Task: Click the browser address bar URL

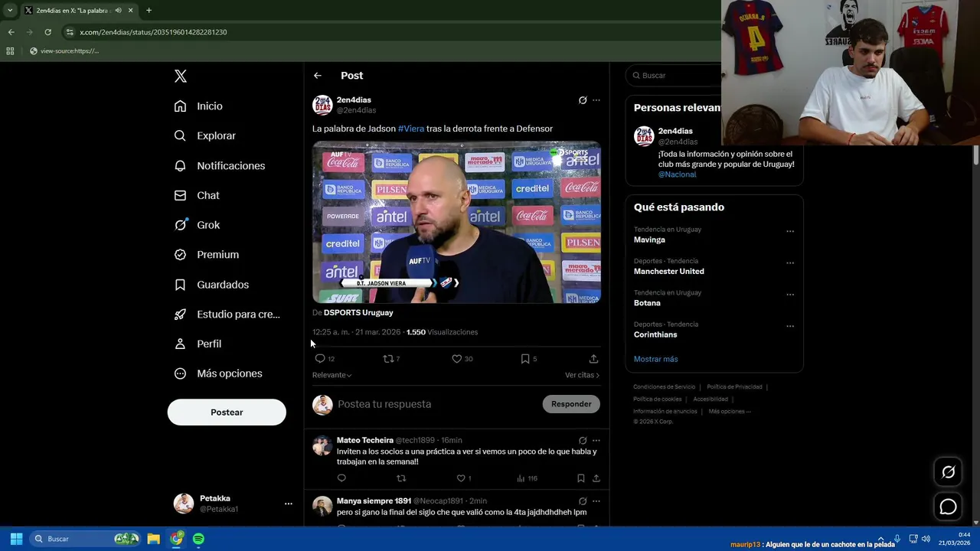Action: pos(153,32)
